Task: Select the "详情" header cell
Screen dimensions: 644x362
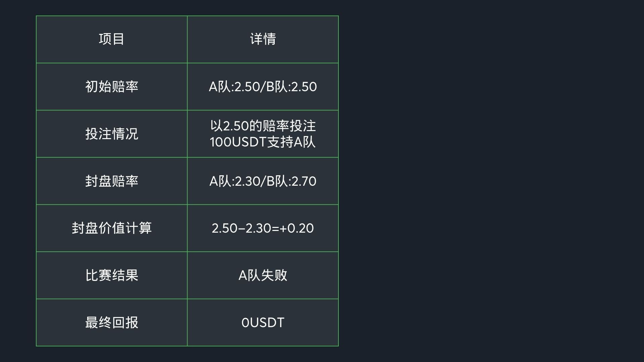Action: pyautogui.click(x=263, y=39)
